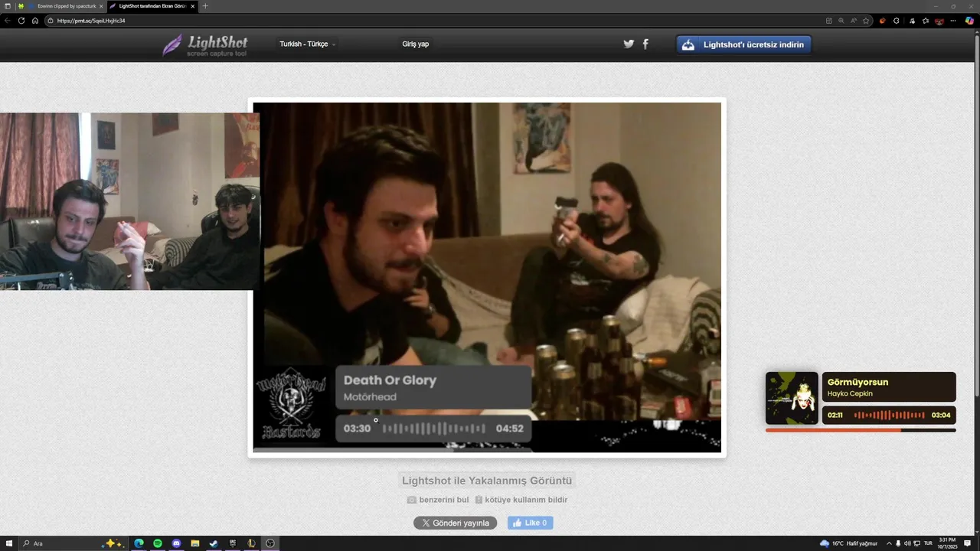Open the Favorites list icon
The height and width of the screenshot is (551, 980).
[x=926, y=21]
